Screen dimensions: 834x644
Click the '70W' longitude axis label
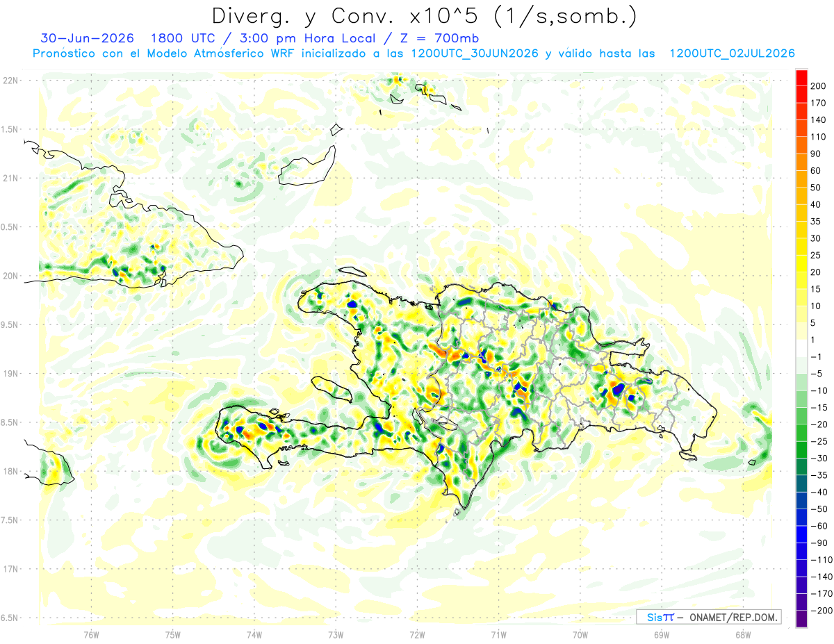point(580,634)
